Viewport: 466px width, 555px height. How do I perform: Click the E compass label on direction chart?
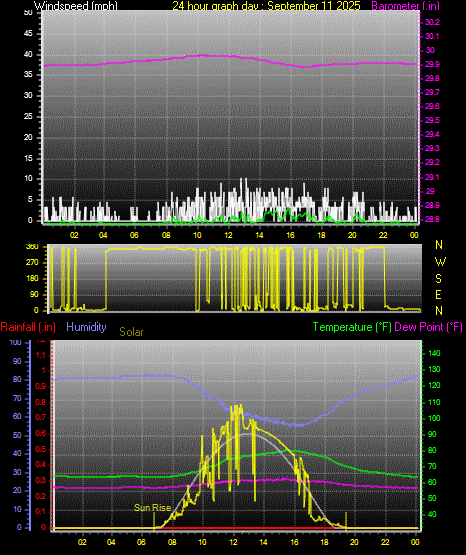438,294
